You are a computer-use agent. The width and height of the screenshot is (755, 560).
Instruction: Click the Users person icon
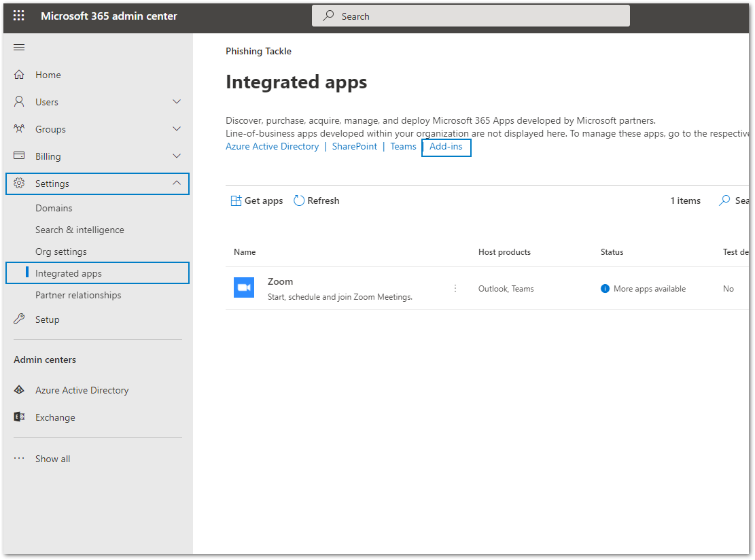[19, 101]
